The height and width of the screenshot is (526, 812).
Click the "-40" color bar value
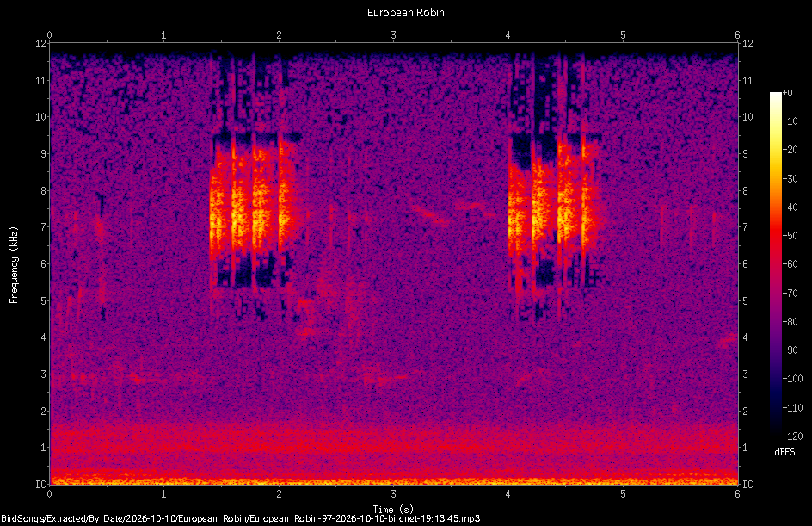(790, 207)
